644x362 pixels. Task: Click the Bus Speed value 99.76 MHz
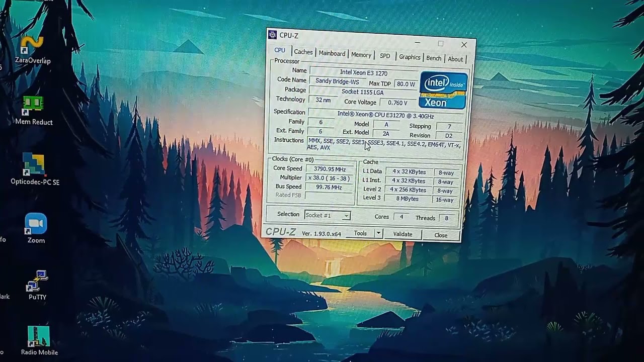[329, 188]
